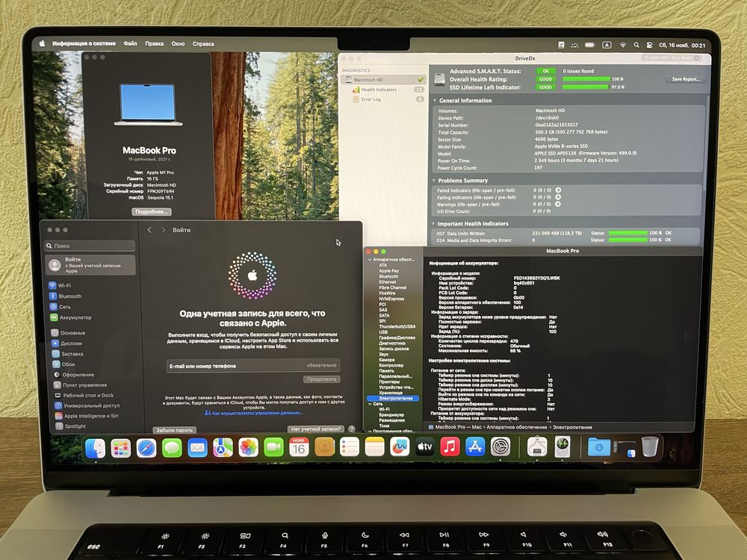Image resolution: width=747 pixels, height=560 pixels.
Task: Select Macintosh HD in DriveDx sidebar
Action: [x=383, y=80]
